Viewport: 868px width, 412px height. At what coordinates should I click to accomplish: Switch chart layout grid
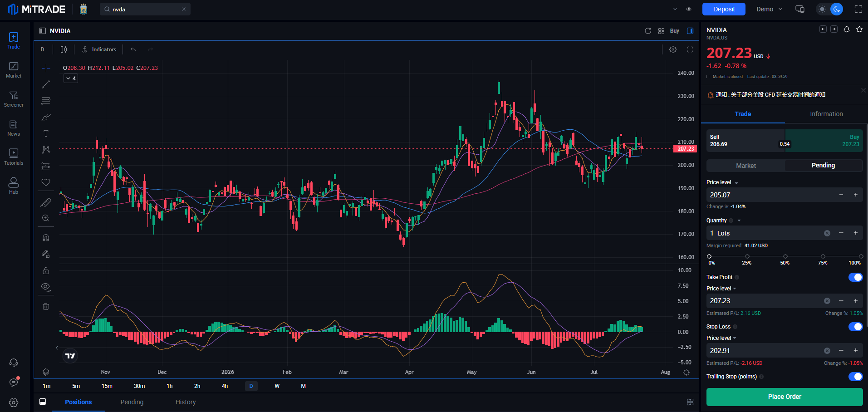pyautogui.click(x=661, y=31)
